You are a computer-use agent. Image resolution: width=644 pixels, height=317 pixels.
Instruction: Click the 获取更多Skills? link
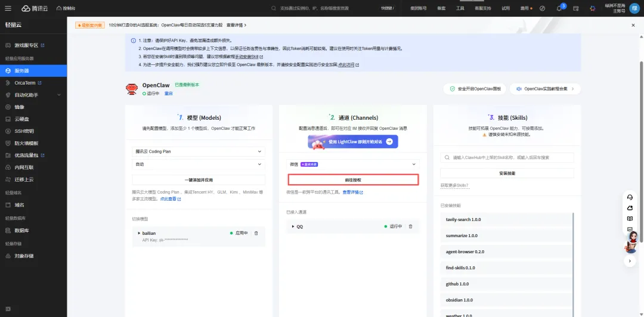click(x=454, y=185)
